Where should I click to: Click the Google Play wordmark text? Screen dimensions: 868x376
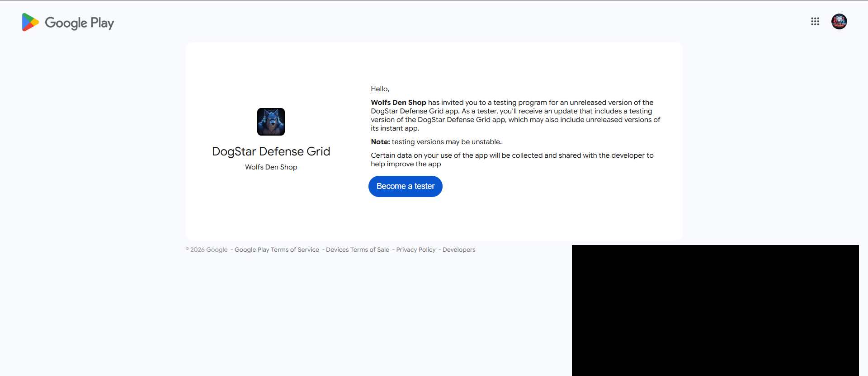pos(80,23)
